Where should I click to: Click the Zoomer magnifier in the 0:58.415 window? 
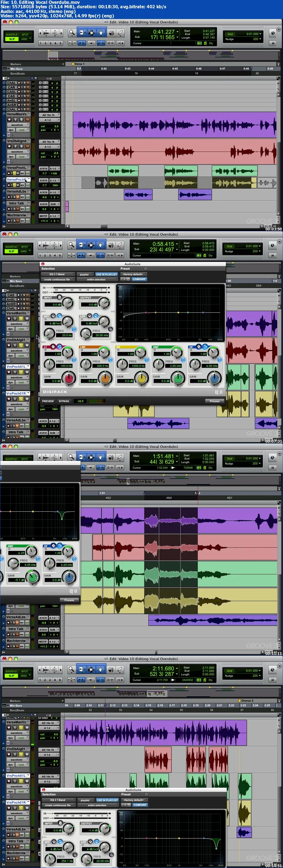click(71, 245)
